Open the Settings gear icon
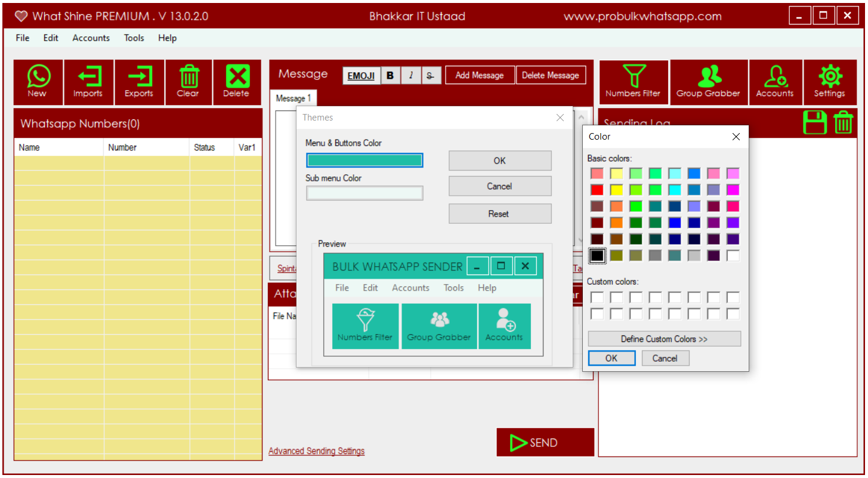Image resolution: width=868 pixels, height=478 pixels. tap(830, 82)
